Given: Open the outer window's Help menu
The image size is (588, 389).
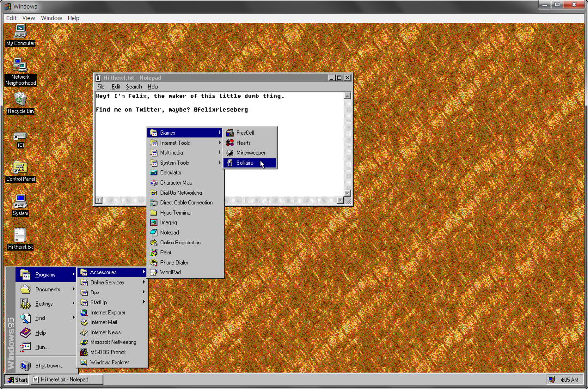Looking at the screenshot, I should pyautogui.click(x=73, y=18).
